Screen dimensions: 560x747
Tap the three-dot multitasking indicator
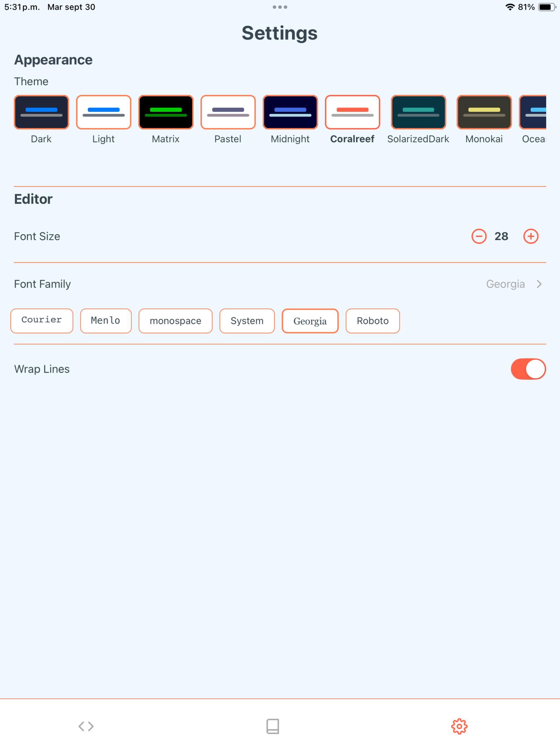coord(280,7)
